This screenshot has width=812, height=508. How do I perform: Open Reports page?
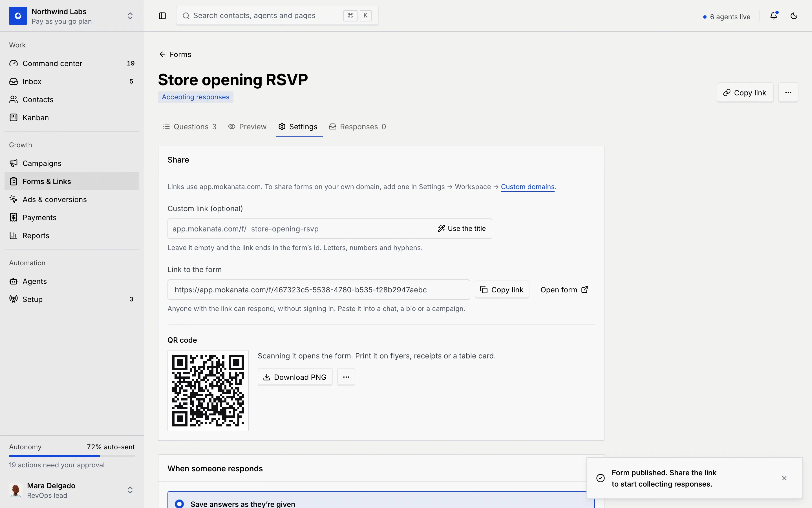pos(72,236)
